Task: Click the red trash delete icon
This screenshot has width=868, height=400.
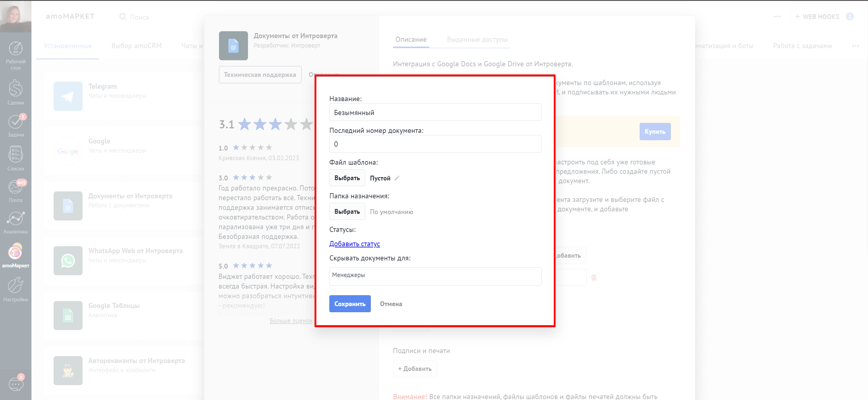Action: [594, 277]
